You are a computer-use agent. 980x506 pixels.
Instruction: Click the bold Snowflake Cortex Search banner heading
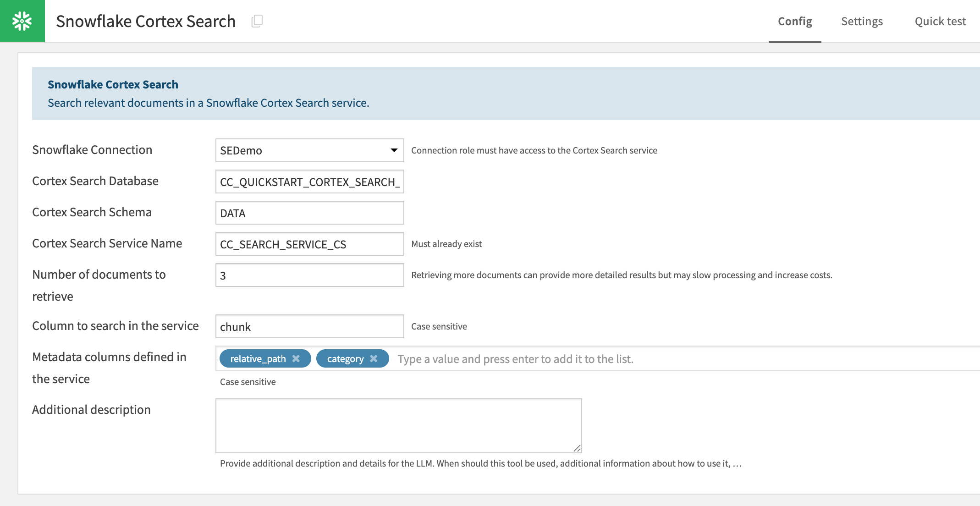(113, 84)
